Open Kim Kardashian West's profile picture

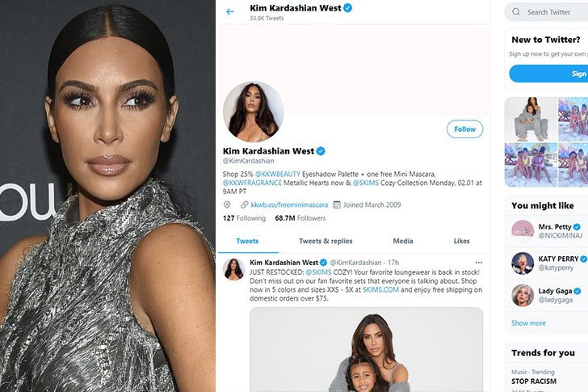[254, 112]
